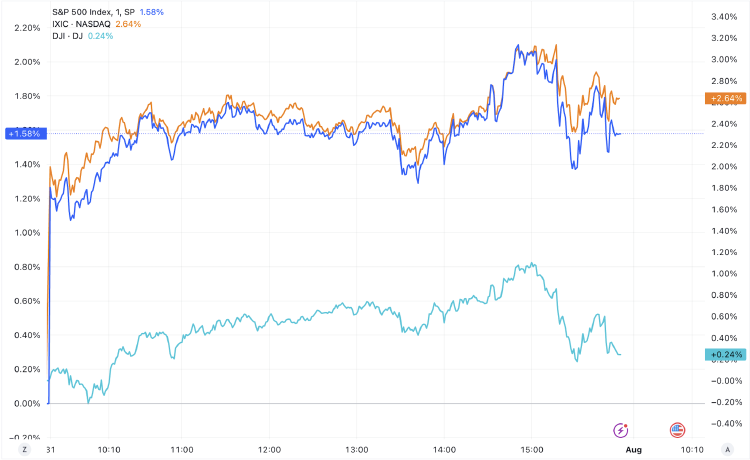
Task: Click the 3.40% label on right scale
Action: click(x=724, y=17)
